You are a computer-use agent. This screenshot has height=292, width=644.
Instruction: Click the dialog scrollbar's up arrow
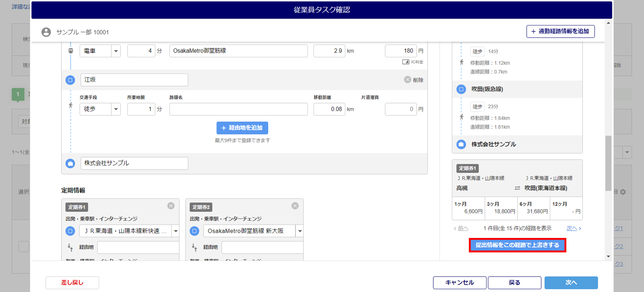tap(608, 23)
